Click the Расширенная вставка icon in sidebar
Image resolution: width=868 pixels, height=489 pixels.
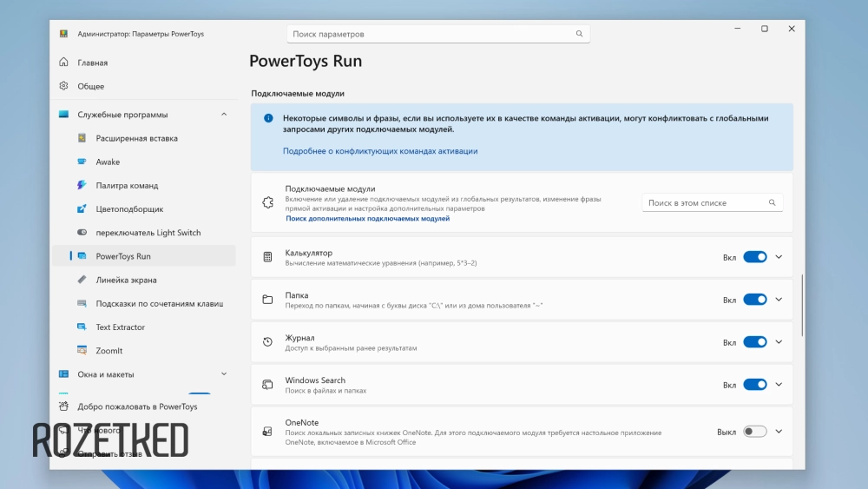coord(82,138)
